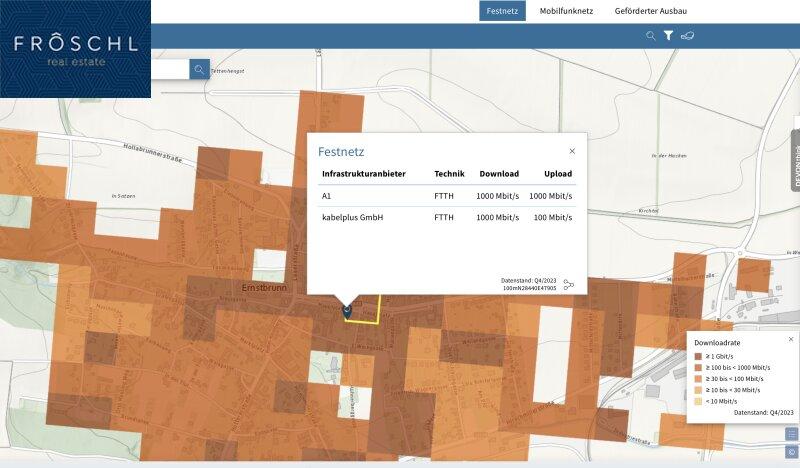Switch to the Mobilfunknetz tab

coord(566,12)
